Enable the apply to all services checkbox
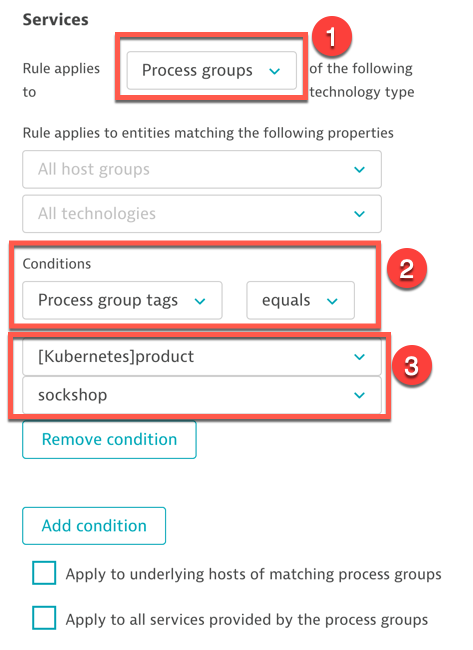The image size is (473, 650). 44,618
